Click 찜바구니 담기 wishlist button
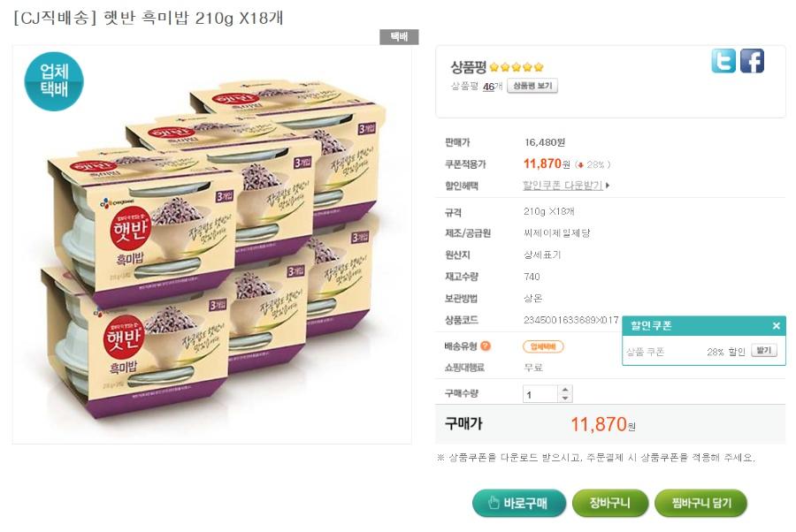Screen dimensions: 796x532 pos(700,503)
